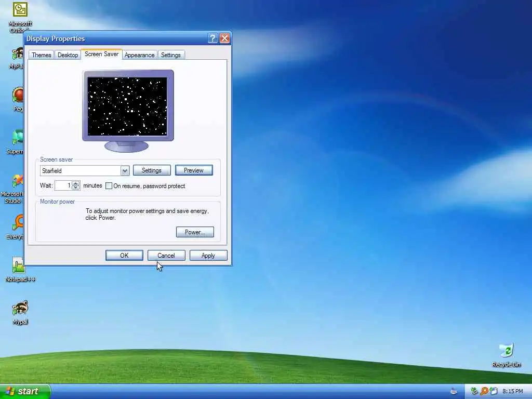Switch to the Themes tab
The height and width of the screenshot is (399, 532).
[42, 55]
